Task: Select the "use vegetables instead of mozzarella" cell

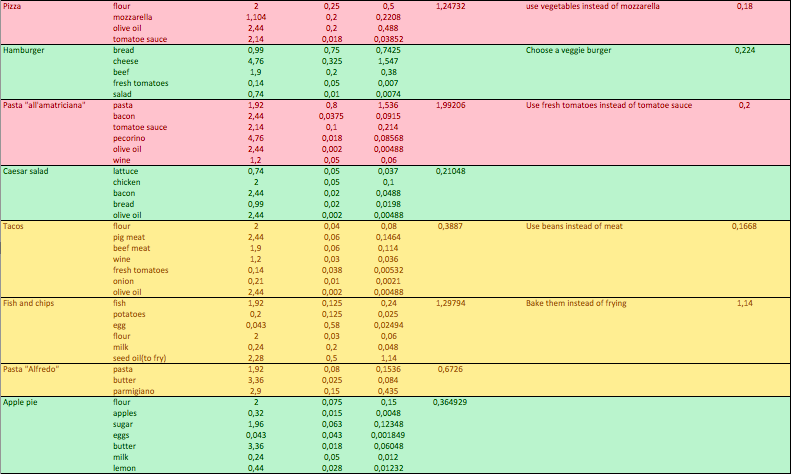Action: click(593, 6)
